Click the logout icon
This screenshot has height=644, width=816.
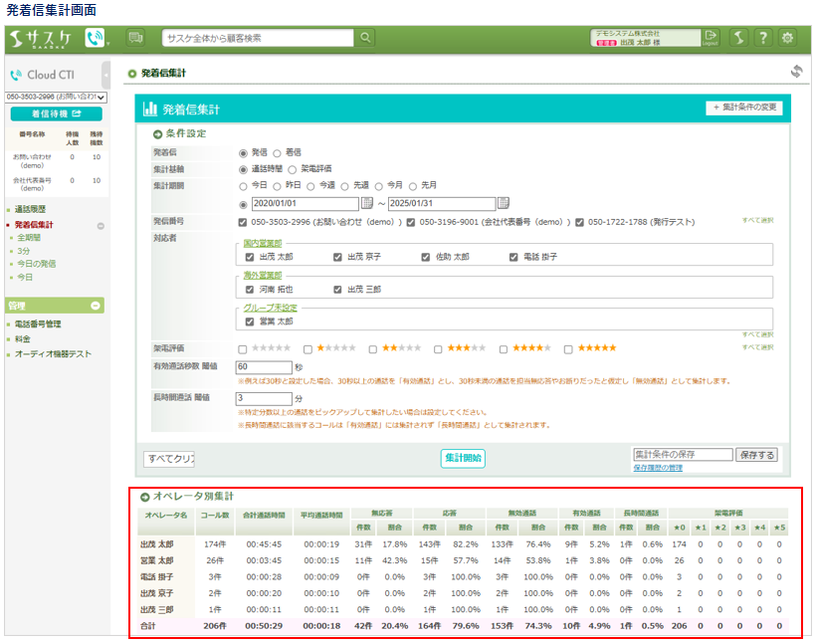coord(711,38)
